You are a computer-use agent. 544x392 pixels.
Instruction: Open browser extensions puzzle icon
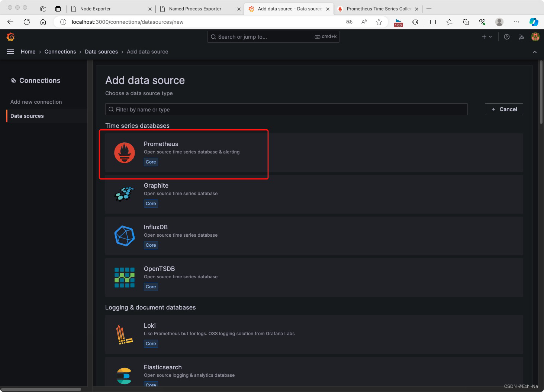click(x=415, y=22)
